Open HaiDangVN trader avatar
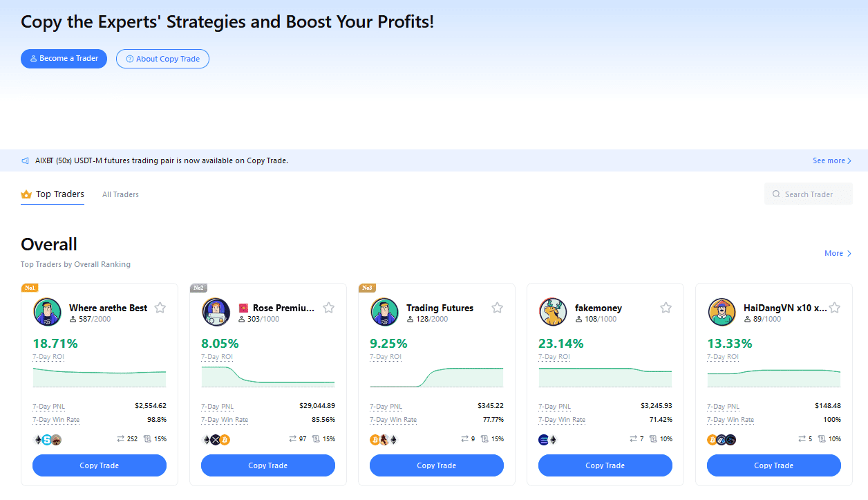The image size is (868, 500). (721, 312)
